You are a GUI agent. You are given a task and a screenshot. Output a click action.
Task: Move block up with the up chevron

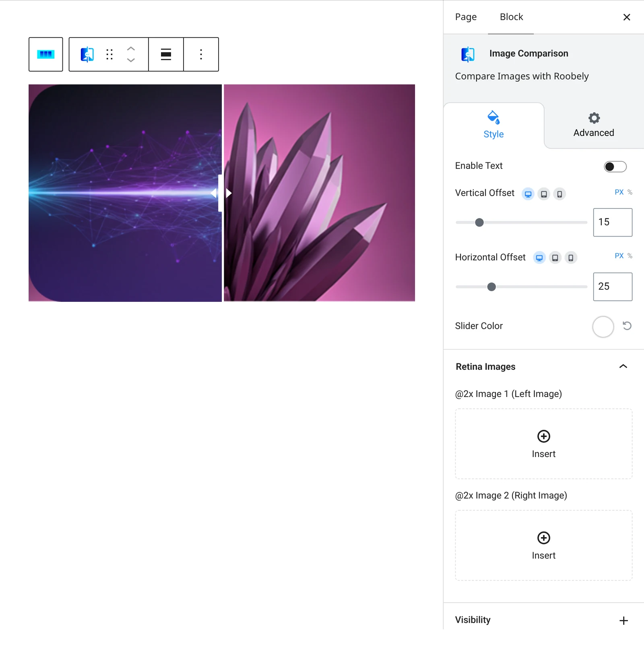click(x=131, y=48)
